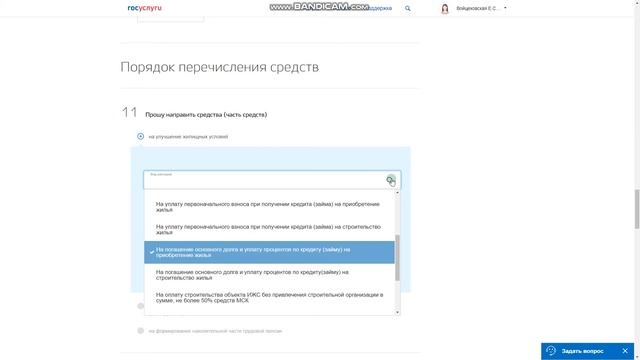
Task: Close the 'Задать вопрос' chat widget
Action: (x=625, y=351)
